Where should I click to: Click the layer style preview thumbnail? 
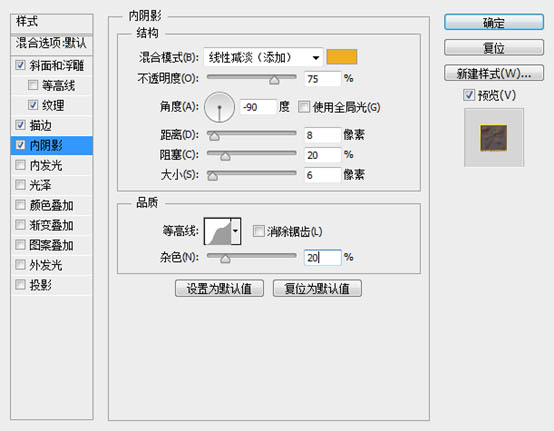click(x=494, y=138)
